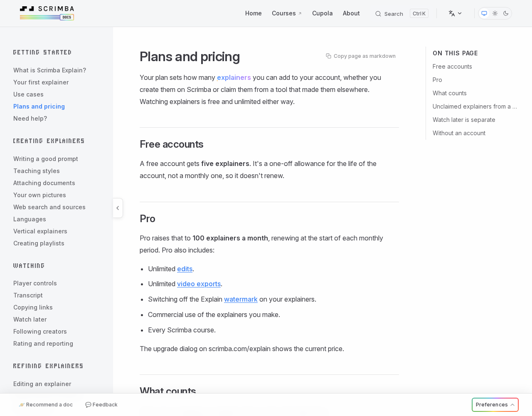Screen dimensions: 532x416
Task: Follow the edits link
Action: coord(185,269)
